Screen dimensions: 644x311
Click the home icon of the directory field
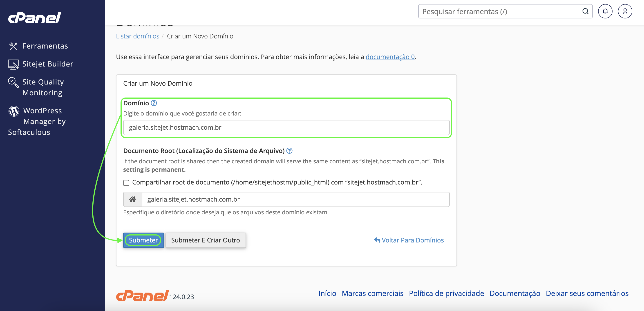(132, 199)
